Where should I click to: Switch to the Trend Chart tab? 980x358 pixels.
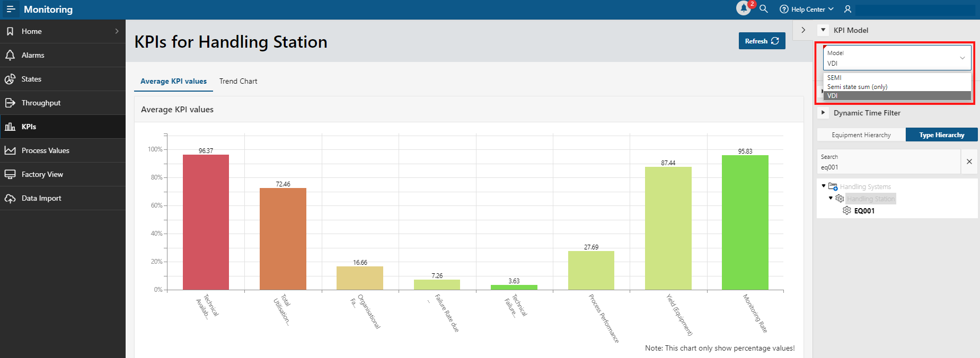click(238, 81)
